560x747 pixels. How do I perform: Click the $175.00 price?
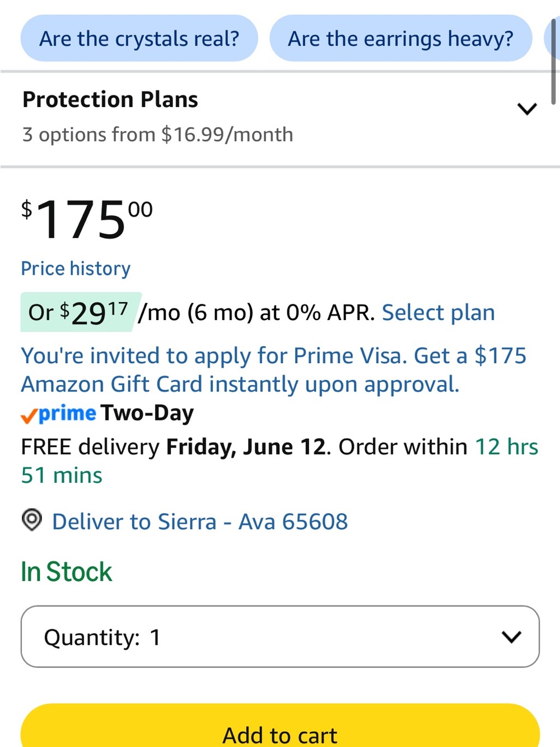(x=87, y=219)
